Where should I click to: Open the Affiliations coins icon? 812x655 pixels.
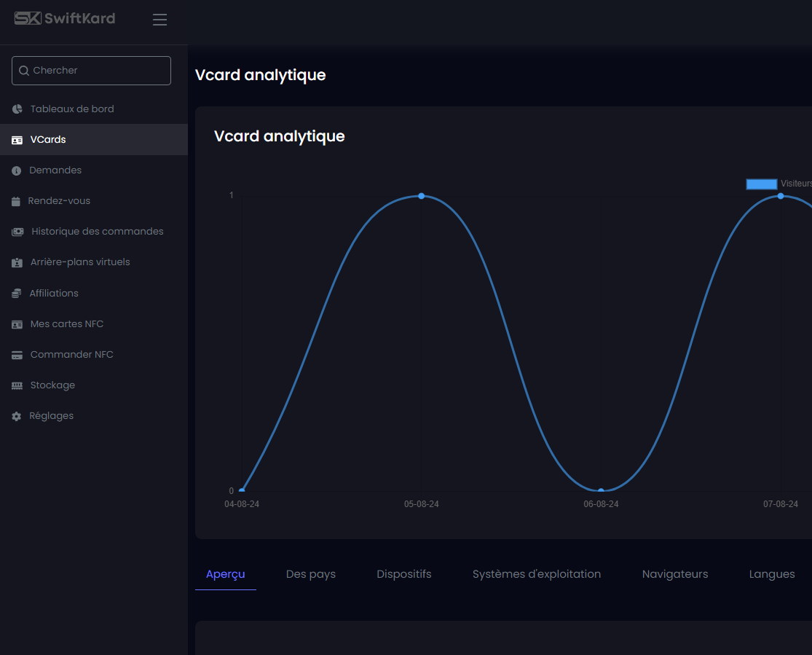pyautogui.click(x=17, y=294)
